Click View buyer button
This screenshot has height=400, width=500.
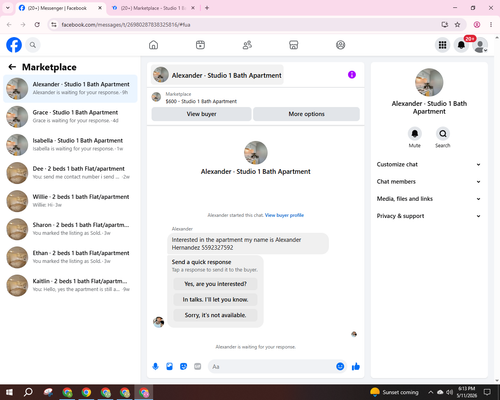(201, 114)
